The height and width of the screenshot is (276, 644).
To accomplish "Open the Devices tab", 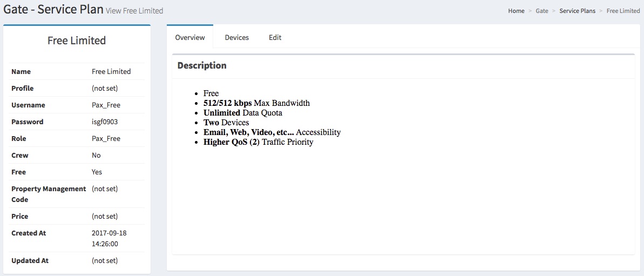I will pyautogui.click(x=236, y=37).
